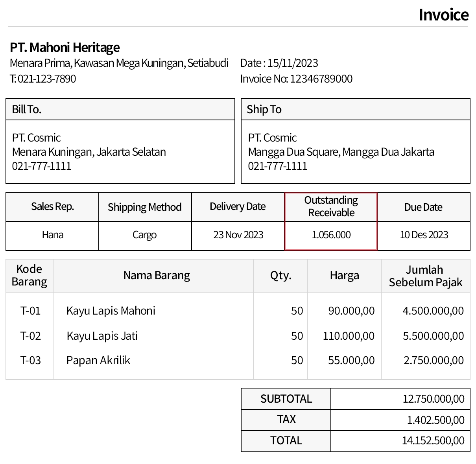This screenshot has width=476, height=464.
Task: Select the Kode Barang column header
Action: click(x=29, y=275)
